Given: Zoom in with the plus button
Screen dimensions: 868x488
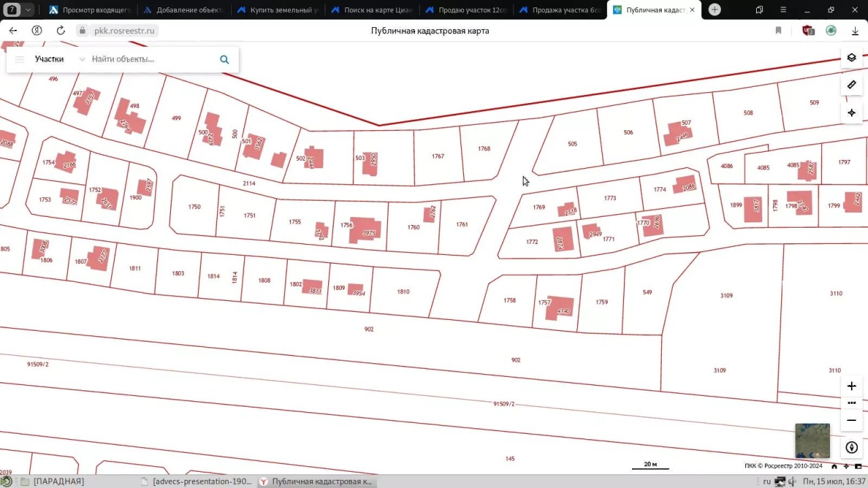Looking at the screenshot, I should coord(852,386).
